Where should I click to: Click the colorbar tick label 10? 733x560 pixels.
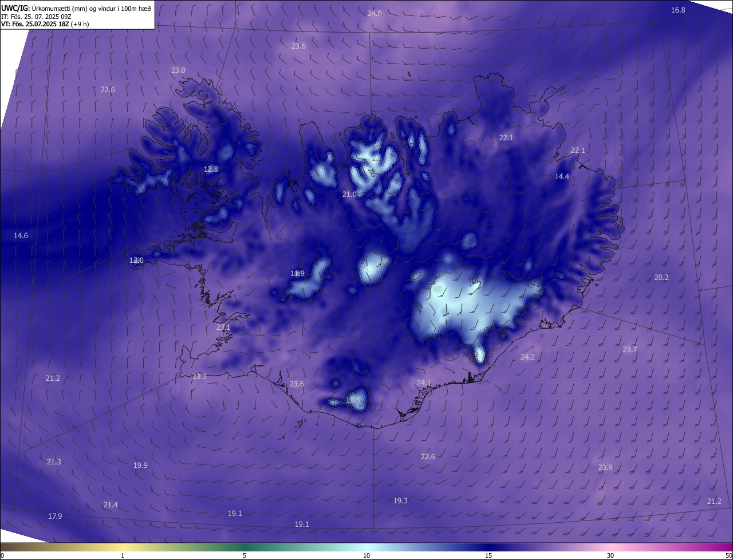366,555
